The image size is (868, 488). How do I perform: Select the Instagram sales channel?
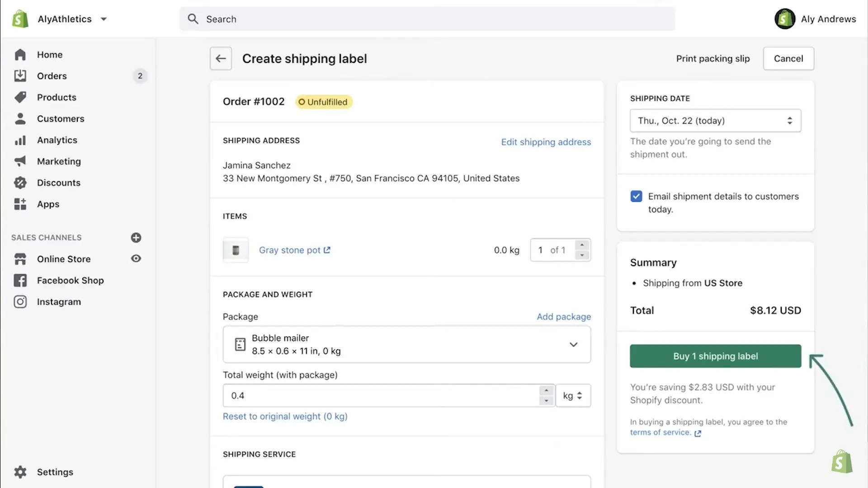pos(59,301)
